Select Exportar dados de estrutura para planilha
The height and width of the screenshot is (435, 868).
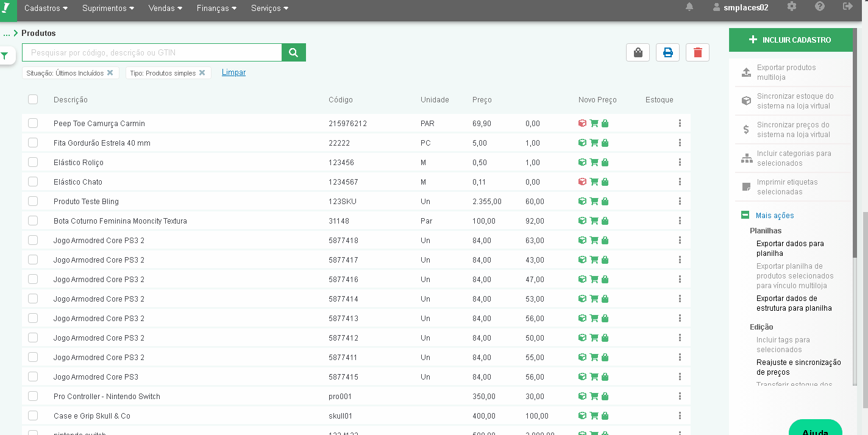click(x=794, y=303)
